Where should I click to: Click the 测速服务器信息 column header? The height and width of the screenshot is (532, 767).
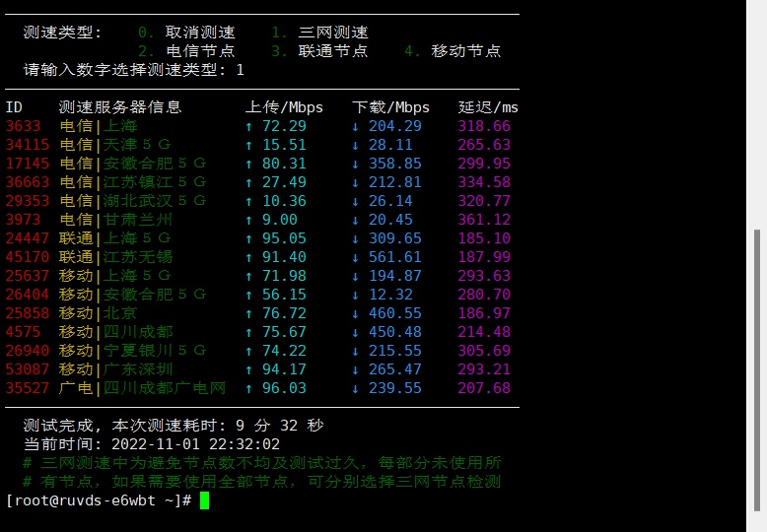pyautogui.click(x=120, y=107)
